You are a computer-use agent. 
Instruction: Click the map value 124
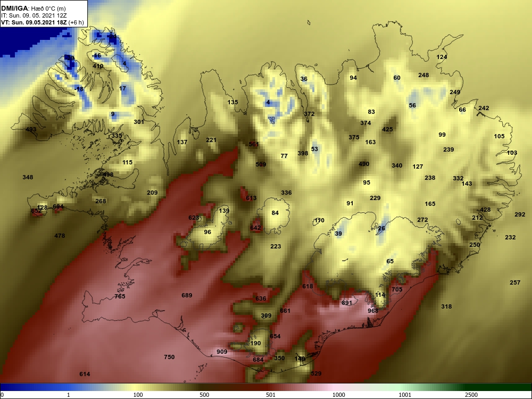(442, 57)
